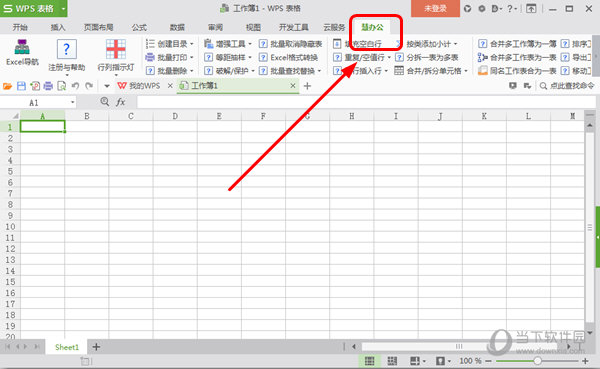Open the 批量查找替换 dropdown arrow
The width and height of the screenshot is (600, 369).
[x=319, y=71]
